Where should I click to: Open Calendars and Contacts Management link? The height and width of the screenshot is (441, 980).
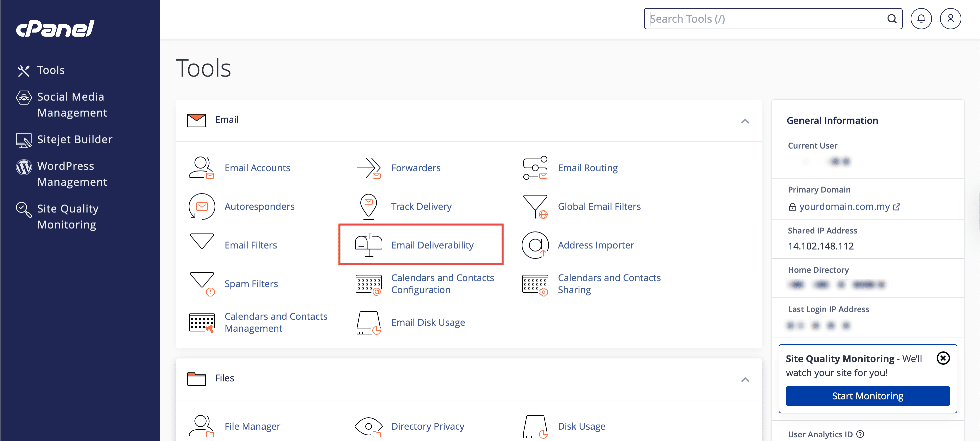276,323
